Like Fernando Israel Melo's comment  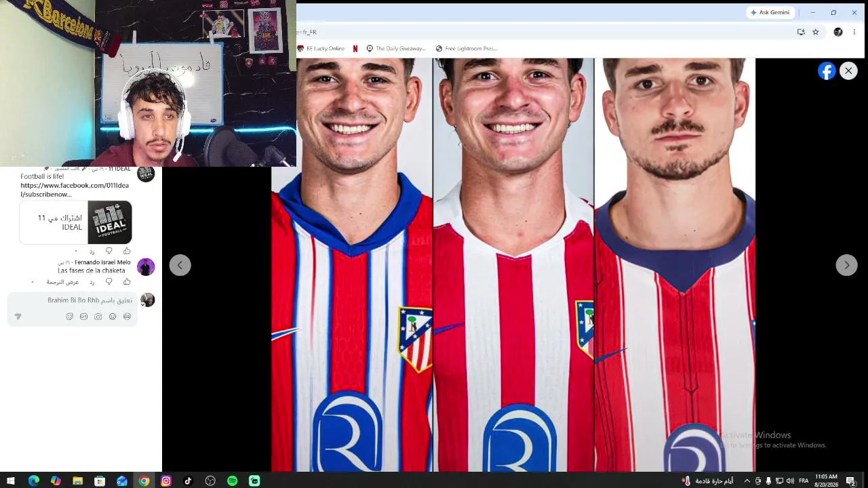point(127,281)
